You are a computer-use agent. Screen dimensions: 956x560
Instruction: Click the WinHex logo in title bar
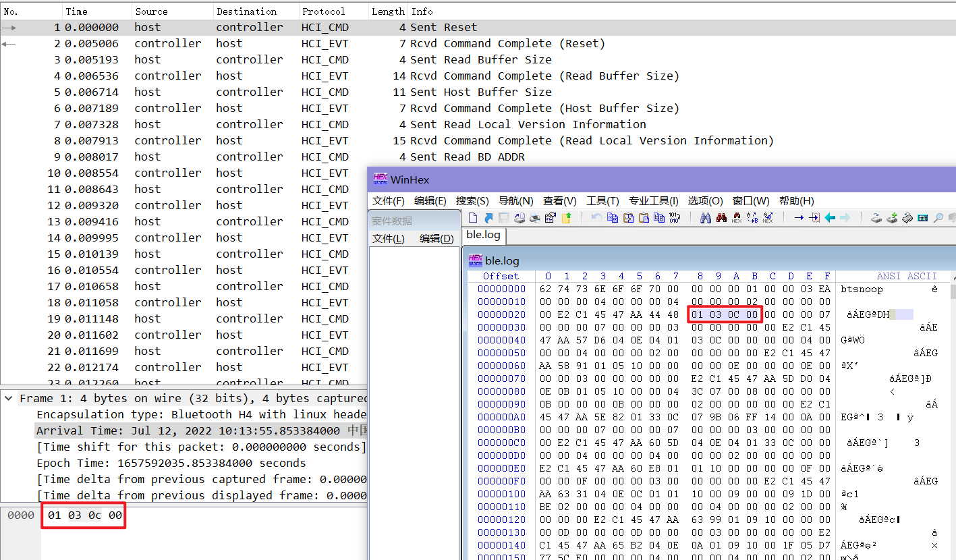(380, 179)
